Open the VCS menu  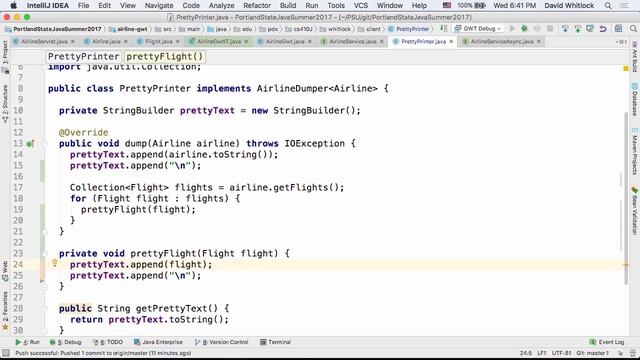361,6
